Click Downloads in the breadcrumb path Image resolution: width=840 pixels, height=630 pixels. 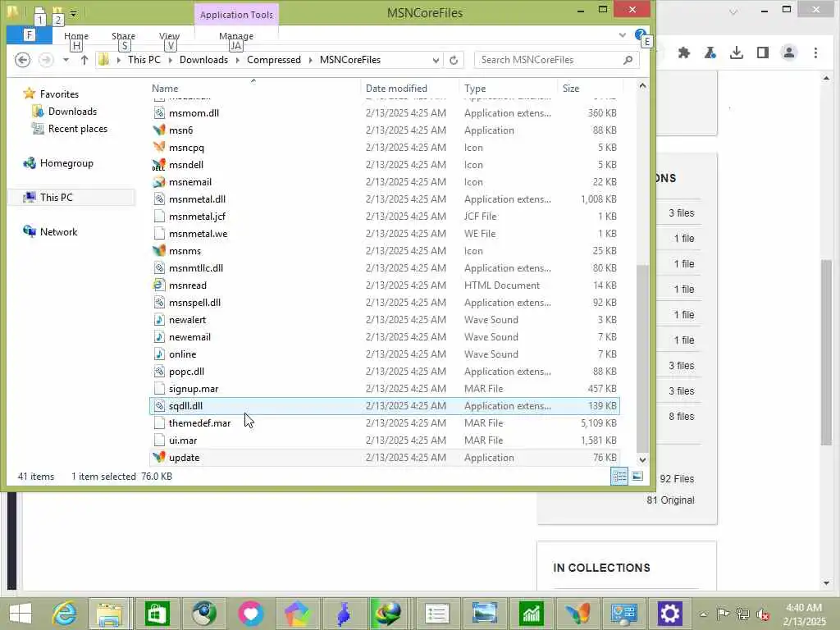click(x=203, y=60)
